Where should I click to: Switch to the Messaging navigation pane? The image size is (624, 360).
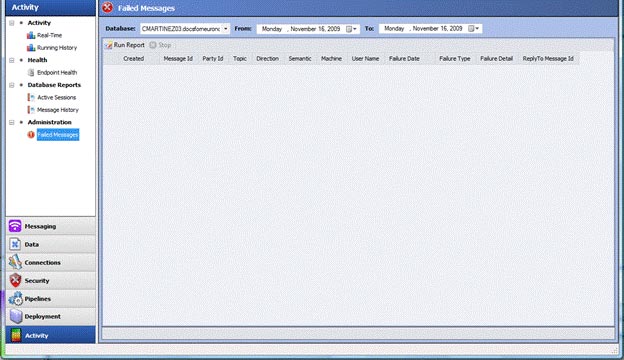tap(51, 226)
